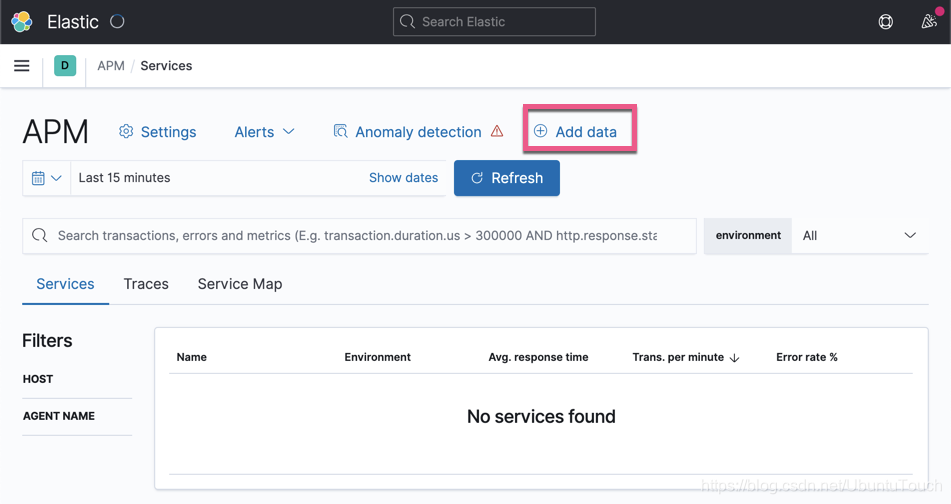This screenshot has width=951, height=504.
Task: Click the Elastic logo icon
Action: click(x=22, y=22)
